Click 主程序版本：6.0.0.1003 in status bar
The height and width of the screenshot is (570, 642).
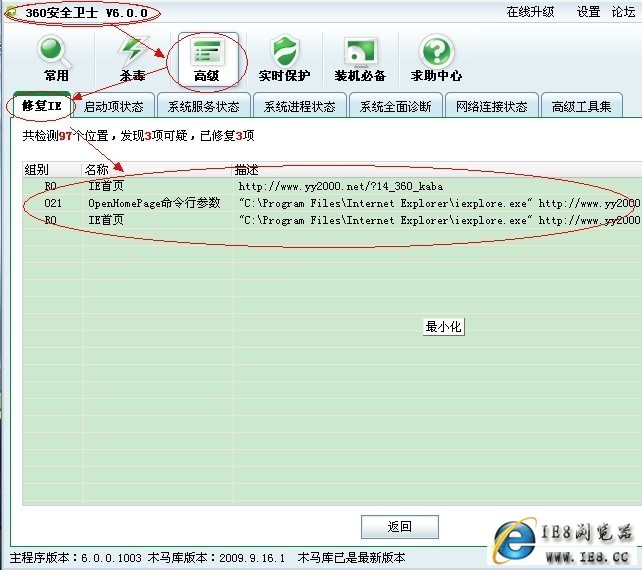pyautogui.click(x=76, y=558)
